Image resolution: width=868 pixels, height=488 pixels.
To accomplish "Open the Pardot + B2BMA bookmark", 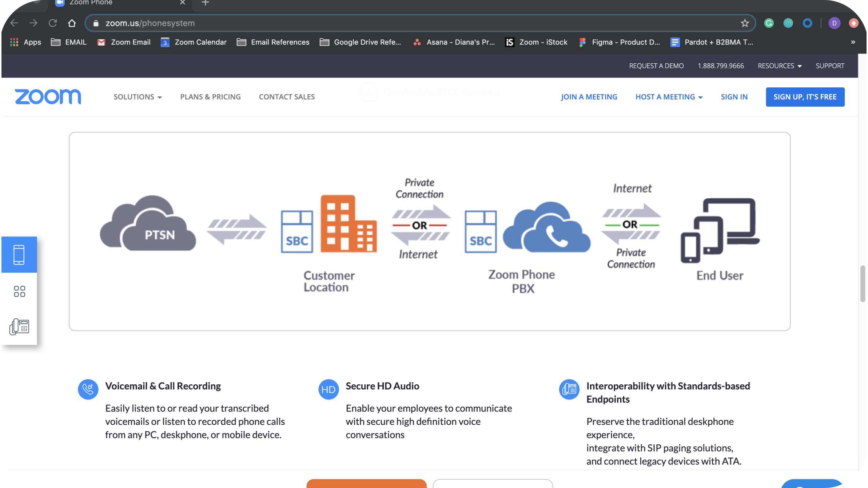I will [x=712, y=42].
